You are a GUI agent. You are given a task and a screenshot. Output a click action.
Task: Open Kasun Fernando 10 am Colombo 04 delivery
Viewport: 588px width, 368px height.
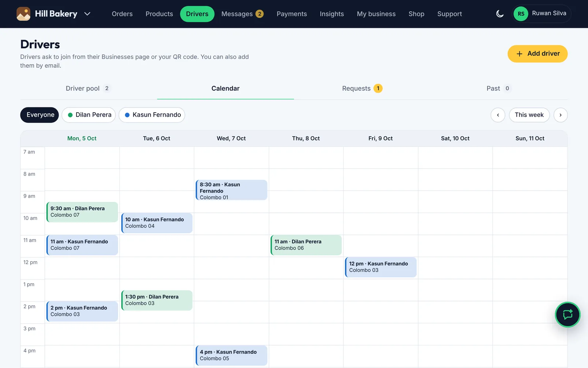point(157,223)
